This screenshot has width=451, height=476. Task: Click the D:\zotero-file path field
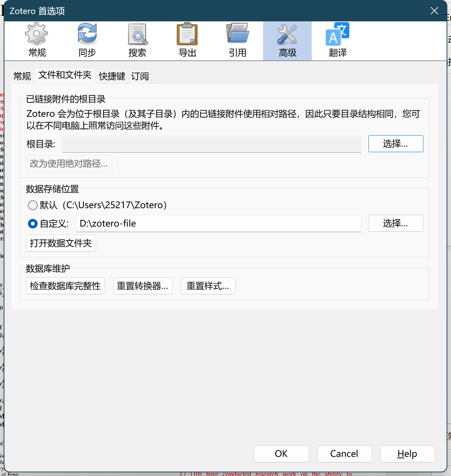218,224
